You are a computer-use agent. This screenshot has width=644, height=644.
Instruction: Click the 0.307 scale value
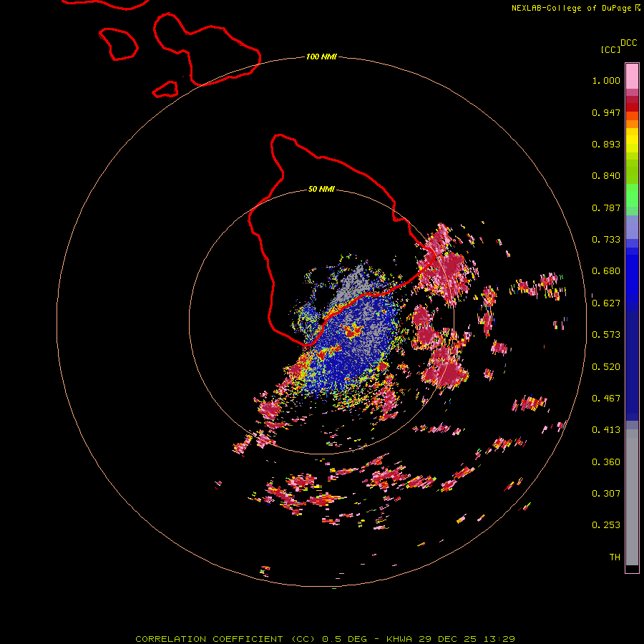coord(606,494)
